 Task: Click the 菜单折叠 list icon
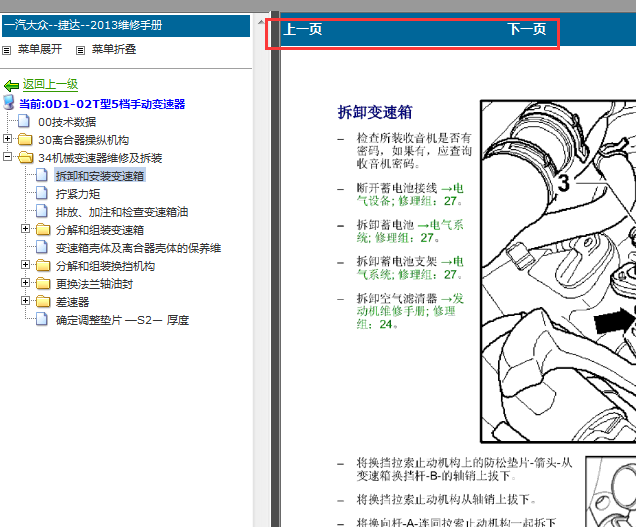(x=81, y=50)
